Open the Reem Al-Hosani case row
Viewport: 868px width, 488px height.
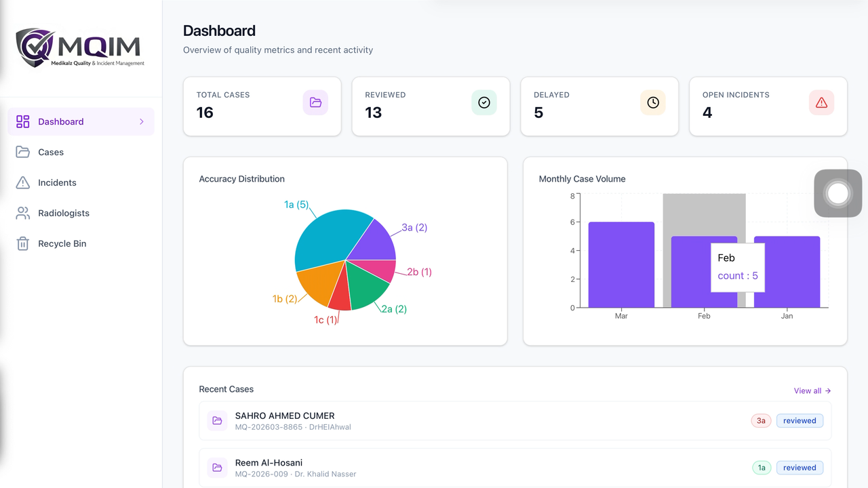(515, 468)
